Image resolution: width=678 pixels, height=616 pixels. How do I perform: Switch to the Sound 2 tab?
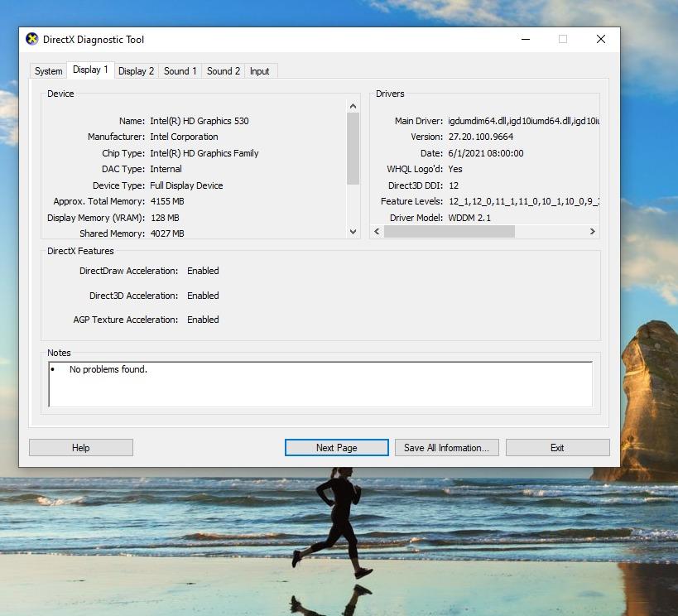tap(223, 71)
